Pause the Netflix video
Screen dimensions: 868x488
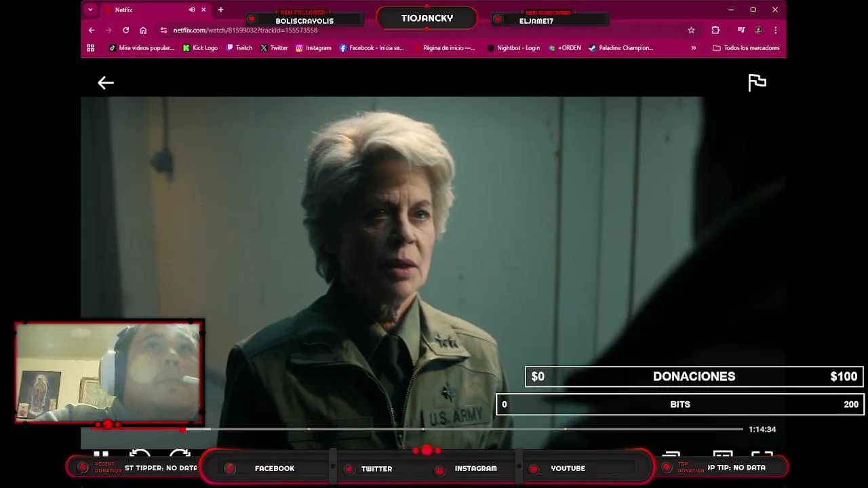click(x=101, y=454)
